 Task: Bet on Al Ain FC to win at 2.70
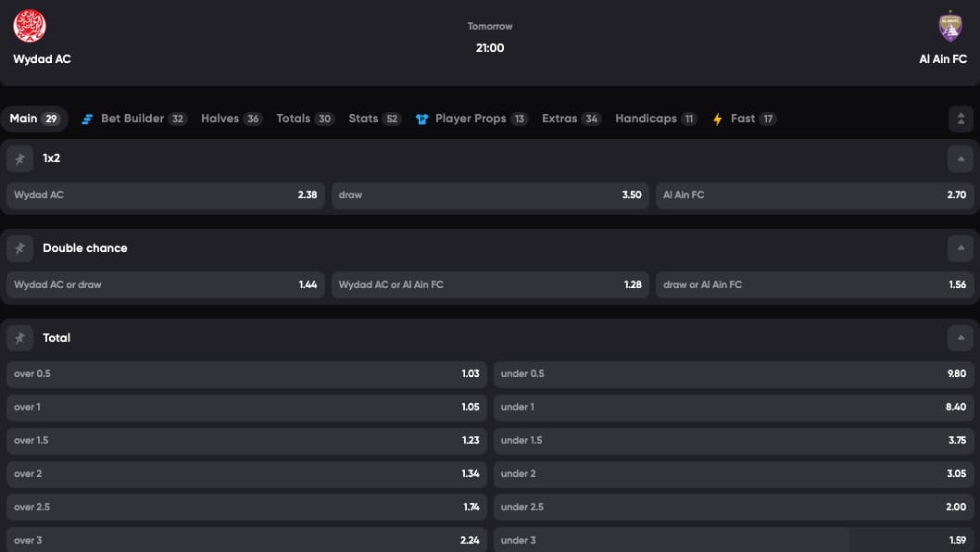click(x=814, y=195)
